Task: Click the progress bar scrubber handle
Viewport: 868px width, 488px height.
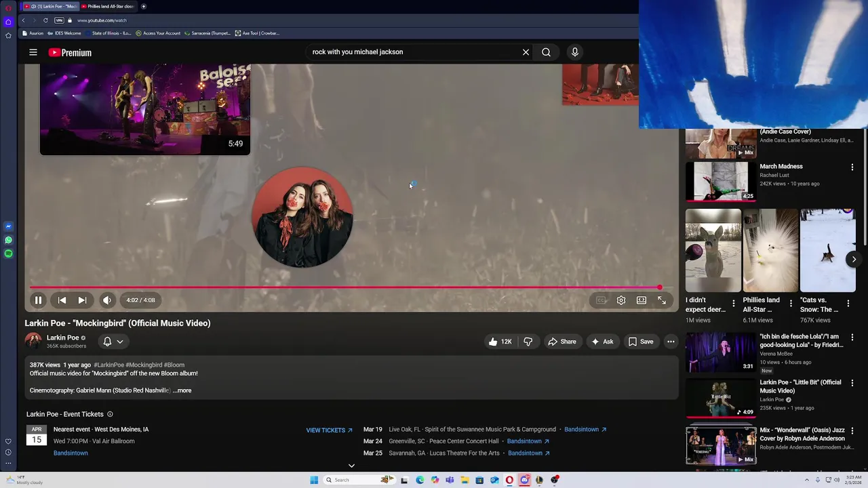Action: coord(659,287)
